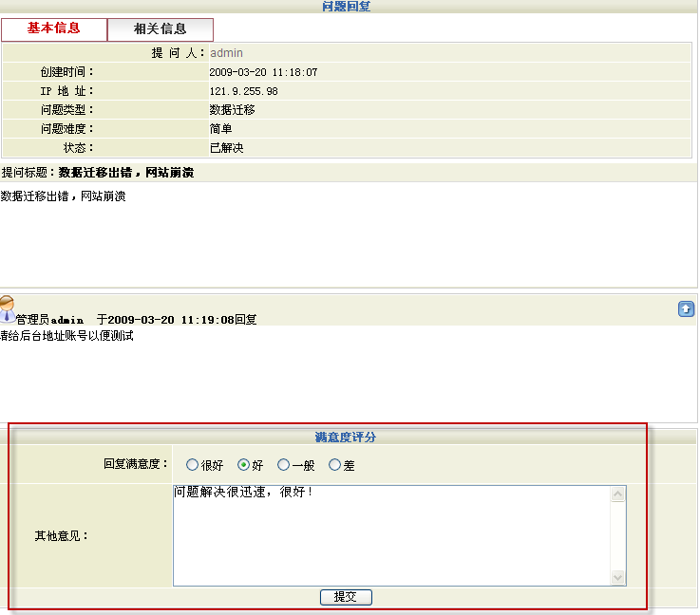Submit the rating with the 提交 button
The image size is (700, 615).
pos(346,597)
